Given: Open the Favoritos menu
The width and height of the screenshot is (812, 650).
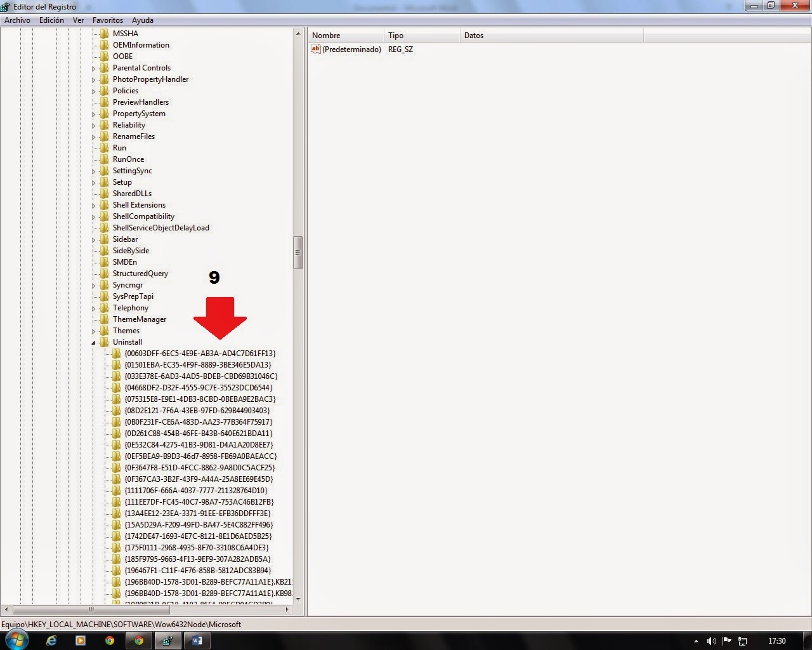Looking at the screenshot, I should [x=107, y=20].
